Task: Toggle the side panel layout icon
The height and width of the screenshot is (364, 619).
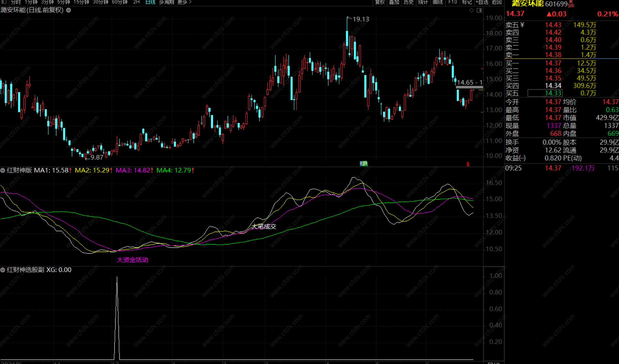Action: (479, 10)
